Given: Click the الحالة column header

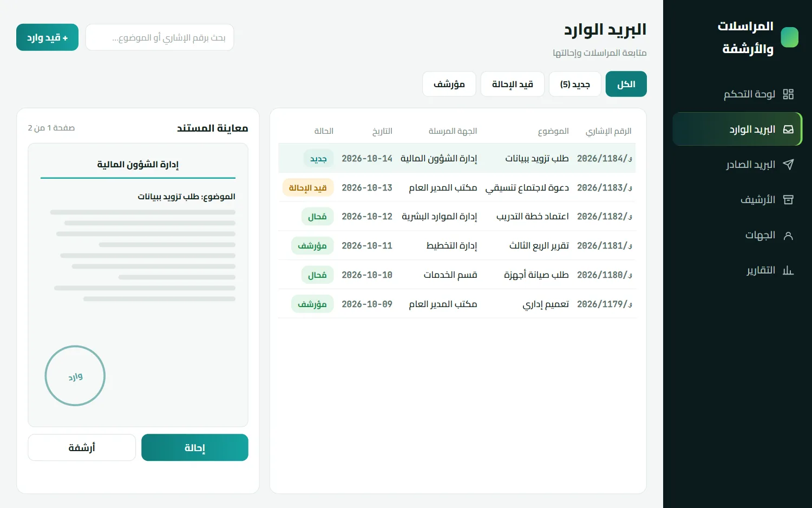Looking at the screenshot, I should point(324,131).
